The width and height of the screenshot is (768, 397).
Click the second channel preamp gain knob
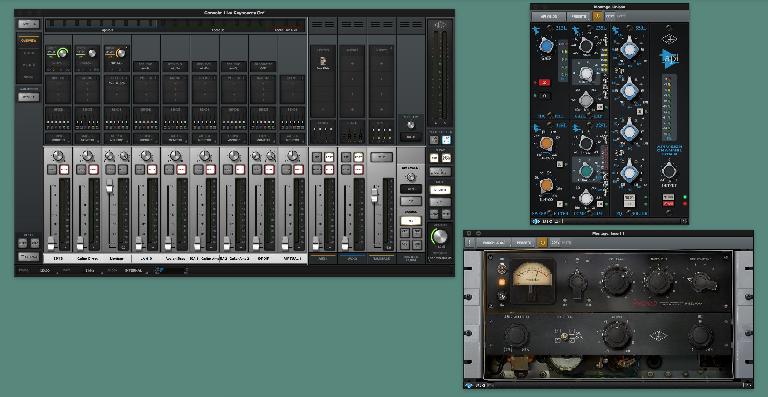tap(92, 53)
